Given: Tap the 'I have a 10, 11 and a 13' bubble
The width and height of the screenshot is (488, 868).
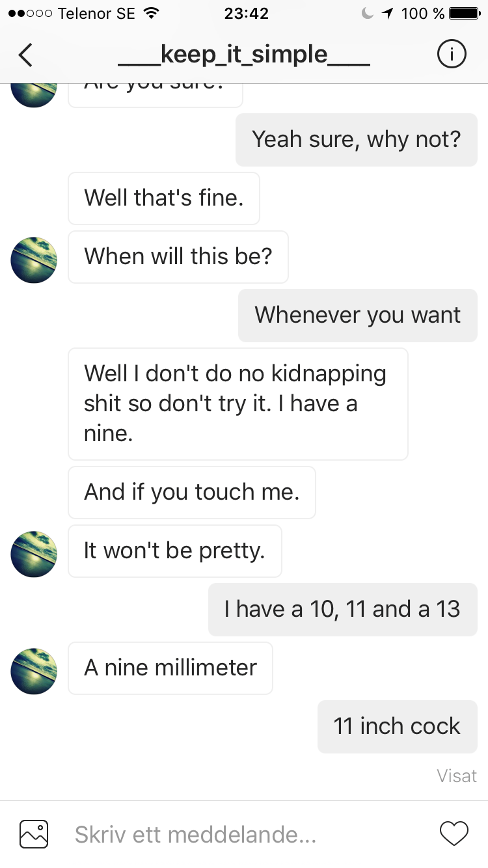Looking at the screenshot, I should [343, 610].
